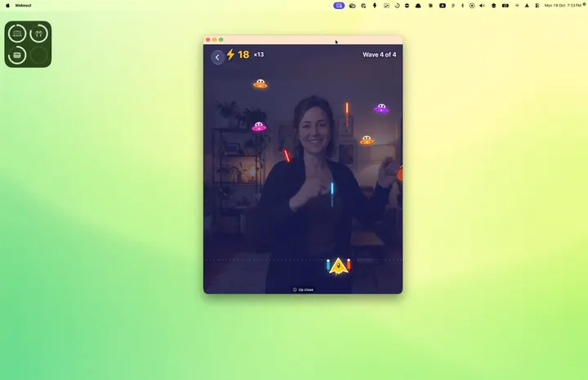Click the green zoom window button

click(221, 40)
